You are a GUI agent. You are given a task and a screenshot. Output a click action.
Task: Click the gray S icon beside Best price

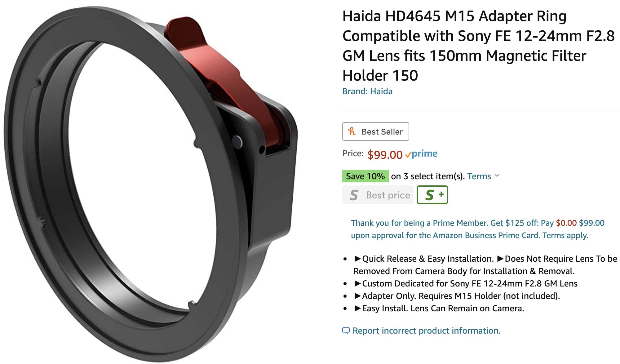point(354,195)
